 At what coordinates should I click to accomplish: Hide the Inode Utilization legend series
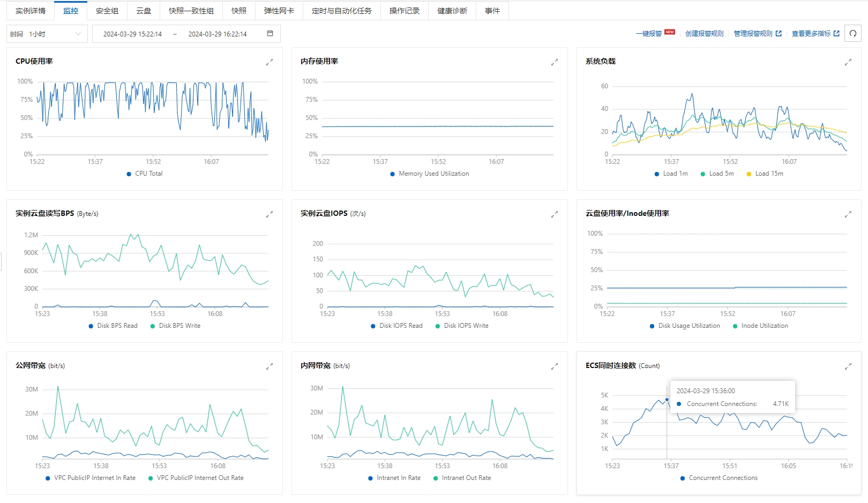(764, 326)
